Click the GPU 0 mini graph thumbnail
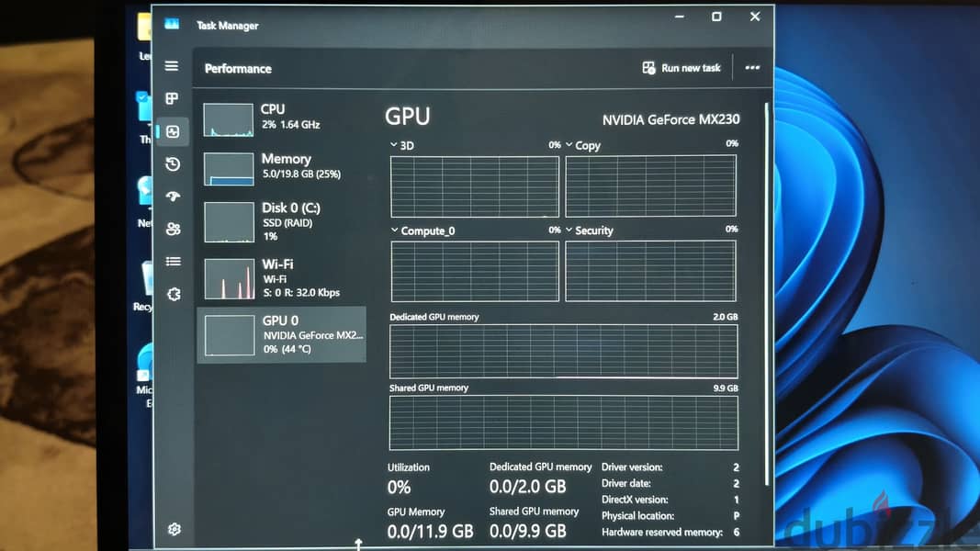The width and height of the screenshot is (980, 551). pos(230,335)
